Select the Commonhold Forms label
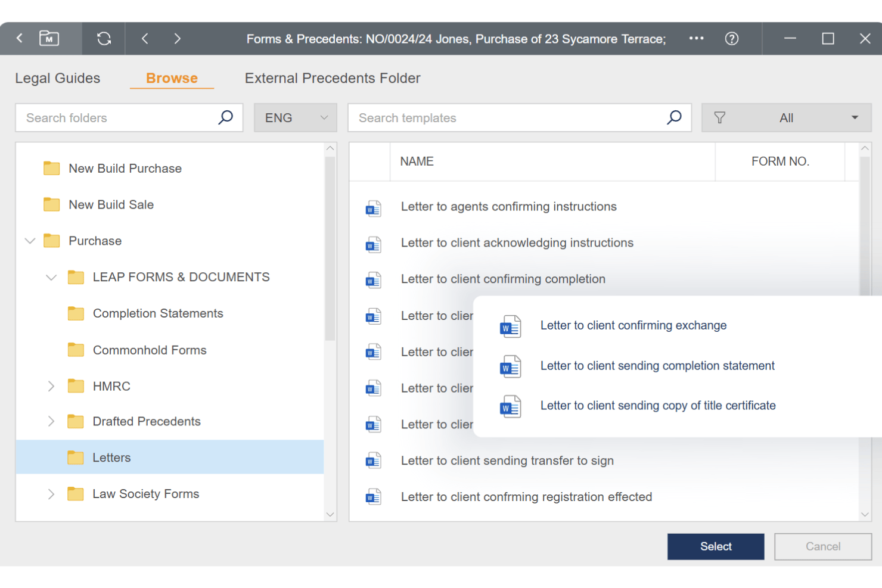Screen dimensions: 882x588 click(150, 350)
